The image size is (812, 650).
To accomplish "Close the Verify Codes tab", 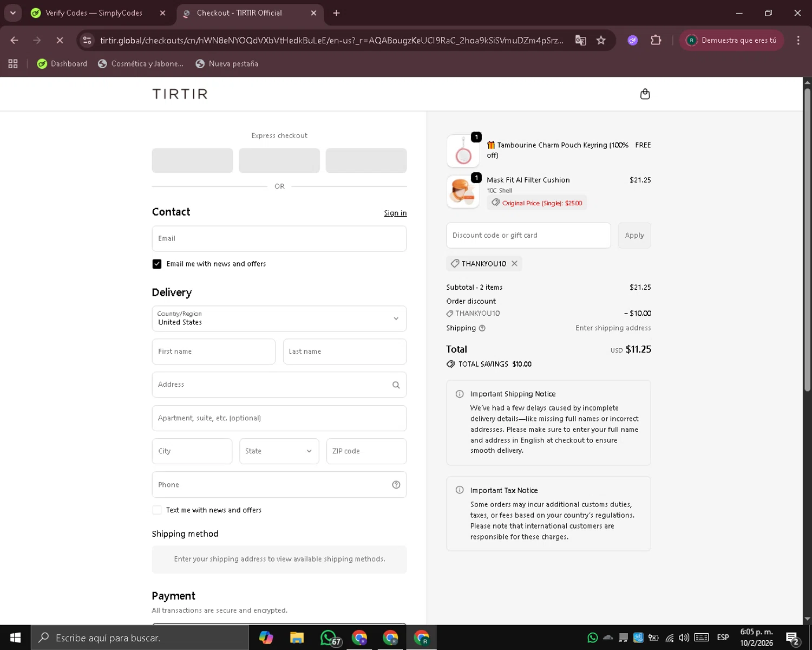I will coord(162,13).
